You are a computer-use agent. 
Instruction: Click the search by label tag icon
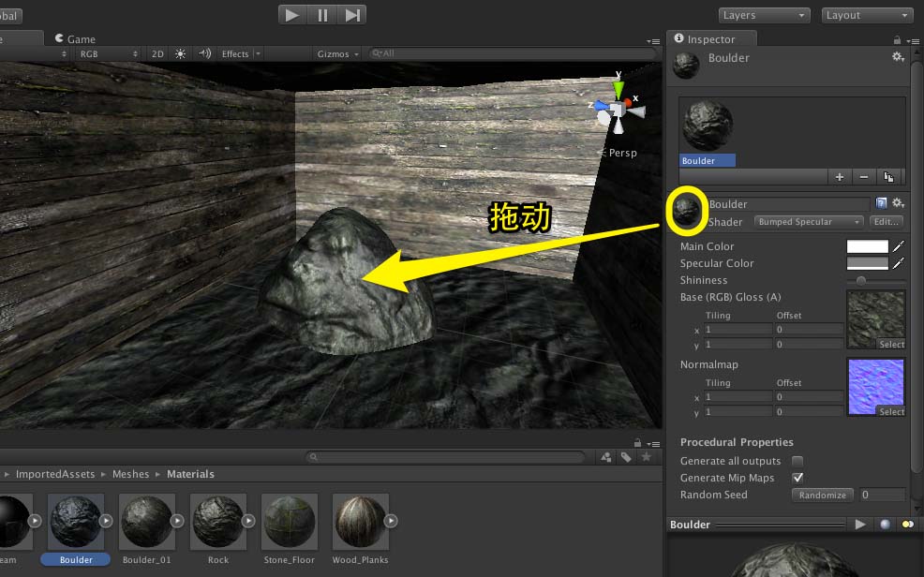click(x=626, y=457)
